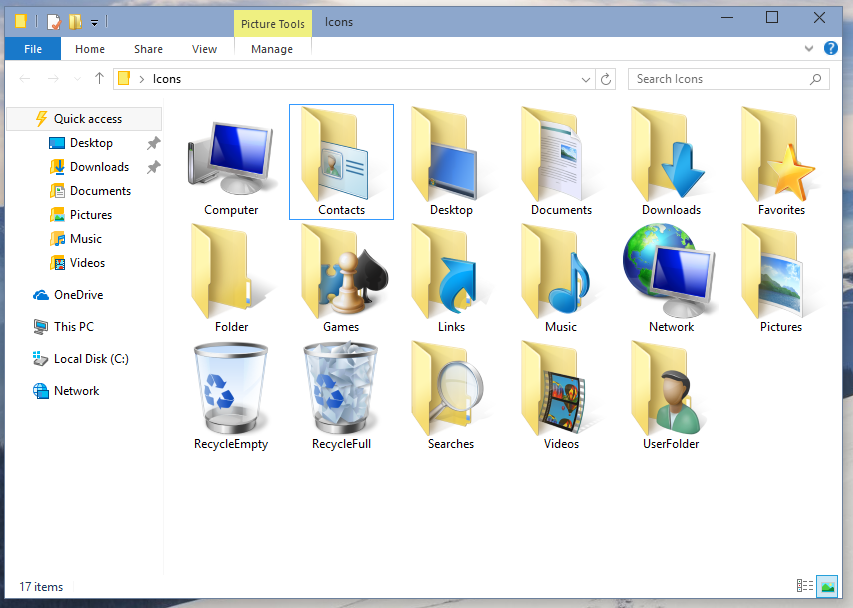Open the File menu

(31, 48)
